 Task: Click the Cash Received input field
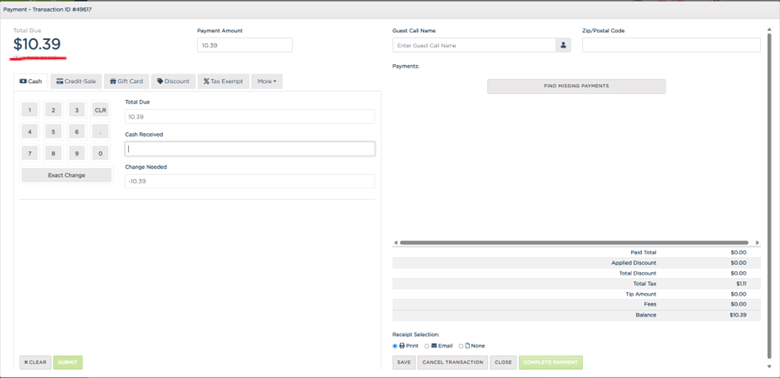tap(250, 149)
